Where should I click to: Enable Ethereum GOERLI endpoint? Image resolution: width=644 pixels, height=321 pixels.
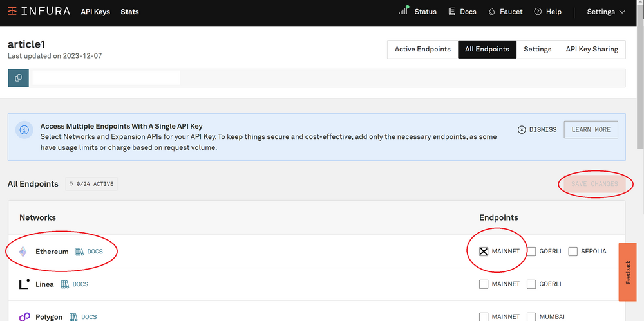pos(531,252)
